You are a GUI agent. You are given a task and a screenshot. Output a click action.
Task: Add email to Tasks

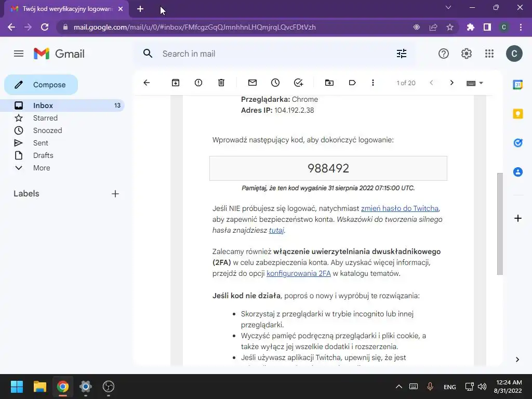(x=299, y=83)
